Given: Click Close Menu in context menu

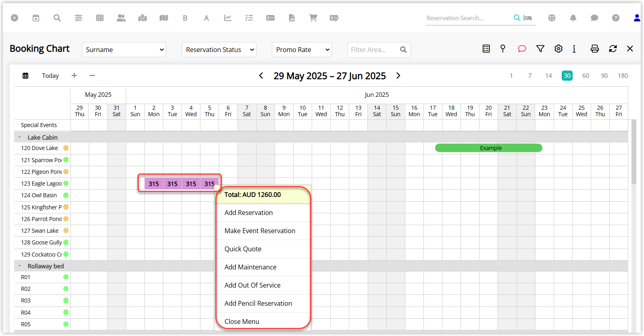Looking at the screenshot, I should [x=263, y=321].
